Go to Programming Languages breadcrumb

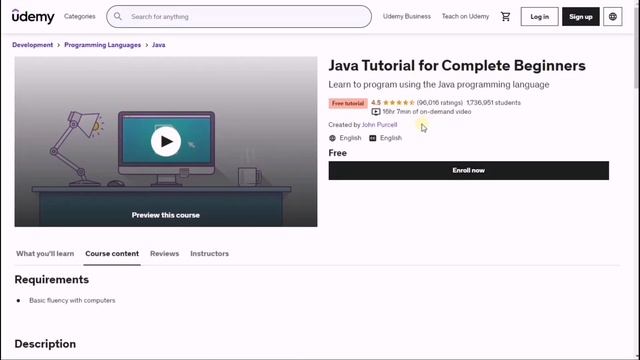[x=102, y=45]
